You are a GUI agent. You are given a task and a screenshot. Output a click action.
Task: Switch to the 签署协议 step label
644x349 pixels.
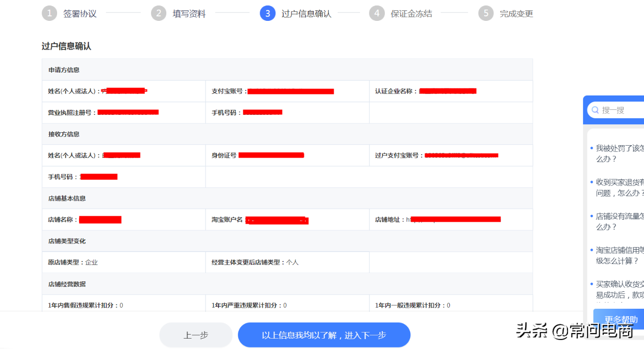pos(80,14)
